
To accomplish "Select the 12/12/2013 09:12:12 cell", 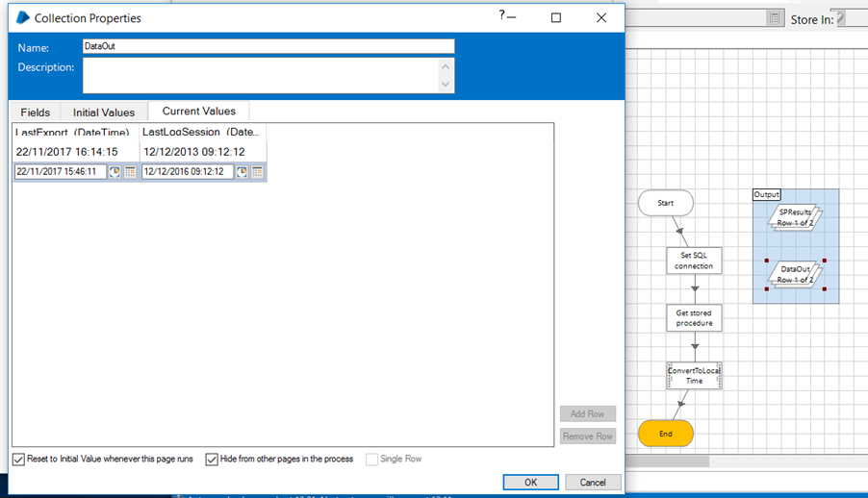I will [x=203, y=152].
